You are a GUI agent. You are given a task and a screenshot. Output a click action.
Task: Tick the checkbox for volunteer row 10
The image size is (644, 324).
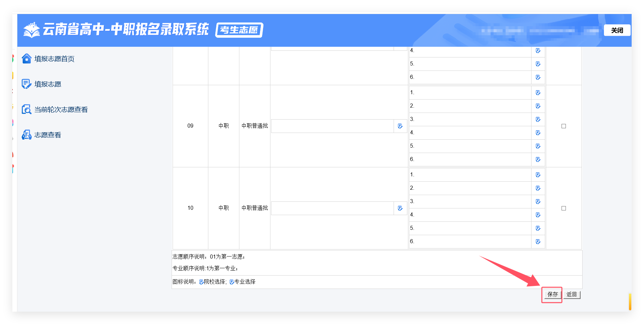[564, 208]
